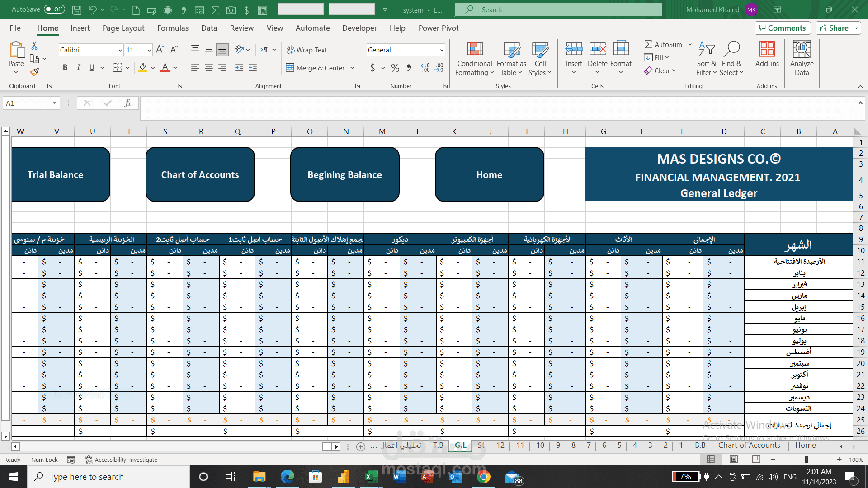Image resolution: width=868 pixels, height=488 pixels.
Task: Switch to the Chart of Accounts sheet tab
Action: pos(749,445)
